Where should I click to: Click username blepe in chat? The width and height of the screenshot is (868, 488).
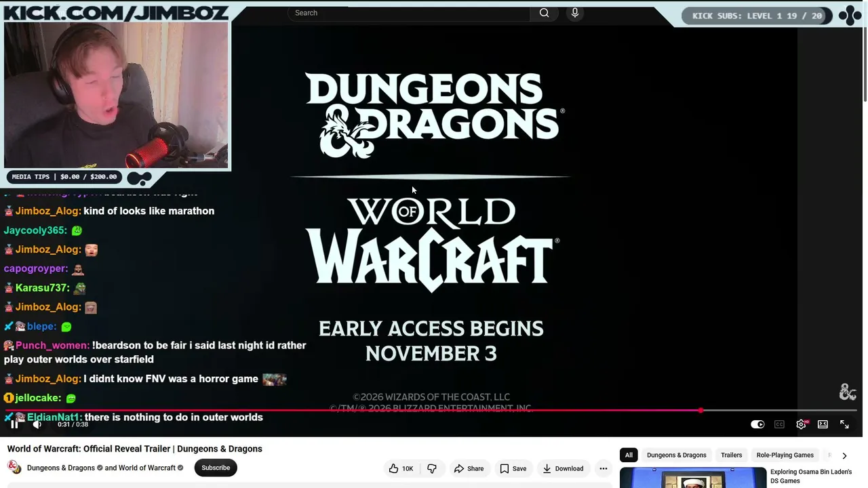[41, 327]
